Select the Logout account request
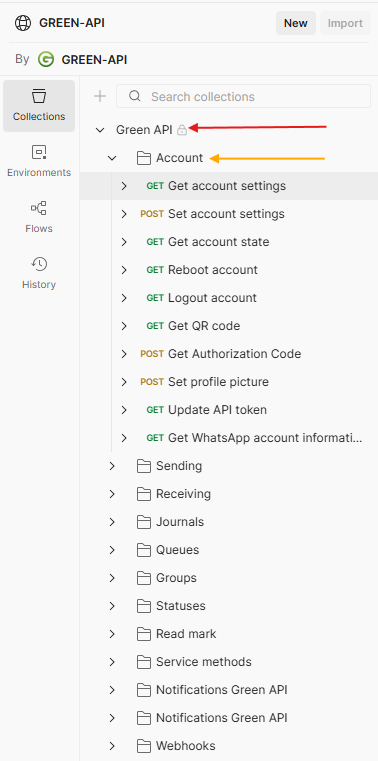The height and width of the screenshot is (761, 378). (212, 298)
